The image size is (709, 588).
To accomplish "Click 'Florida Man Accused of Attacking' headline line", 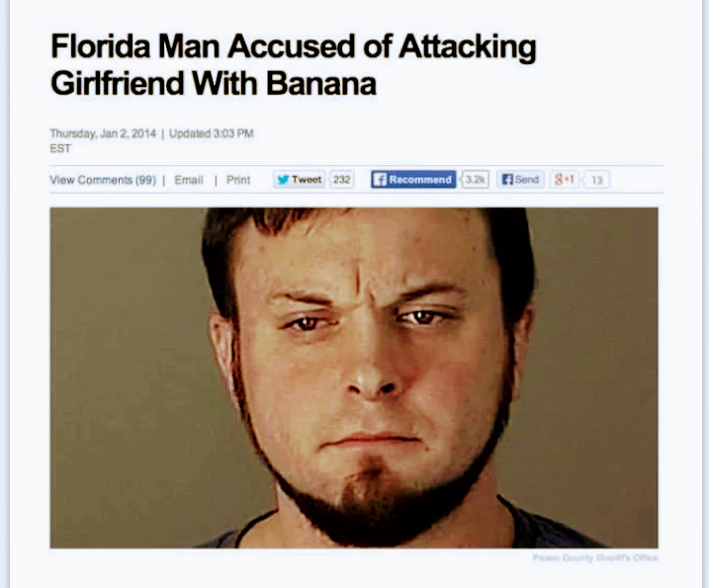I will pyautogui.click(x=294, y=47).
